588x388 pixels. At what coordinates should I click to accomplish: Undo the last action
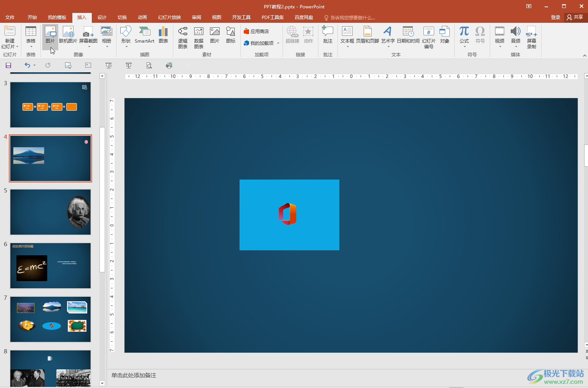click(x=27, y=65)
